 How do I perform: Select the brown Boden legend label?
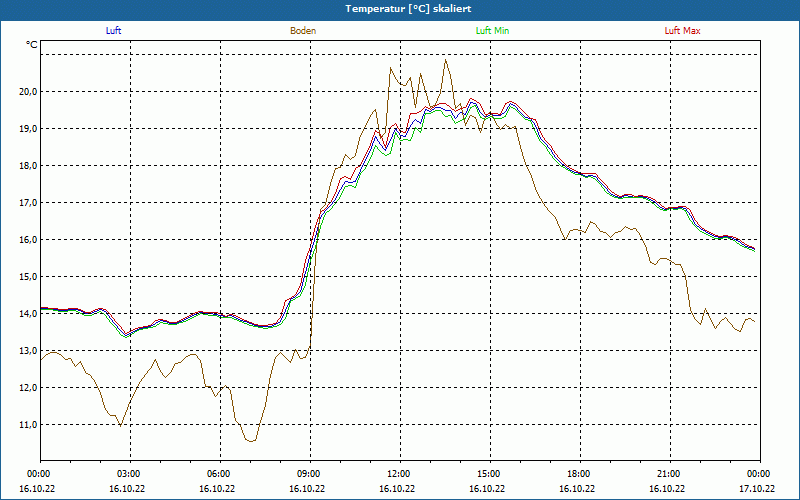point(303,31)
